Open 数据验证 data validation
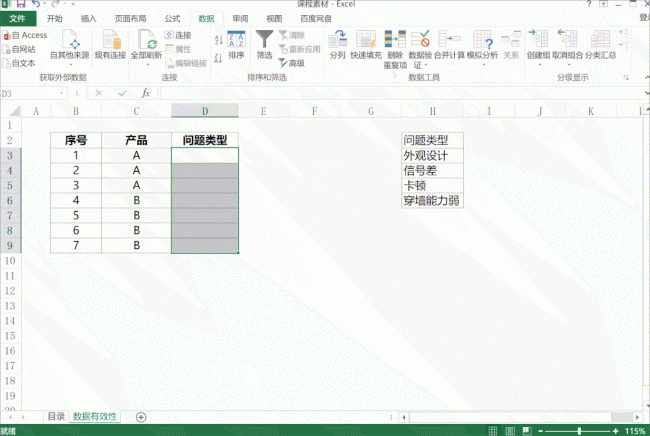The image size is (650, 436). (x=420, y=49)
